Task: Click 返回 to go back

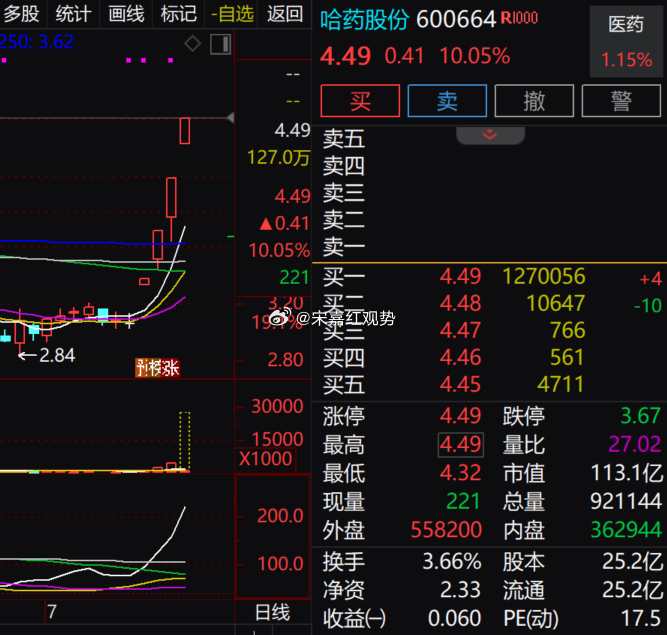Action: click(x=285, y=14)
